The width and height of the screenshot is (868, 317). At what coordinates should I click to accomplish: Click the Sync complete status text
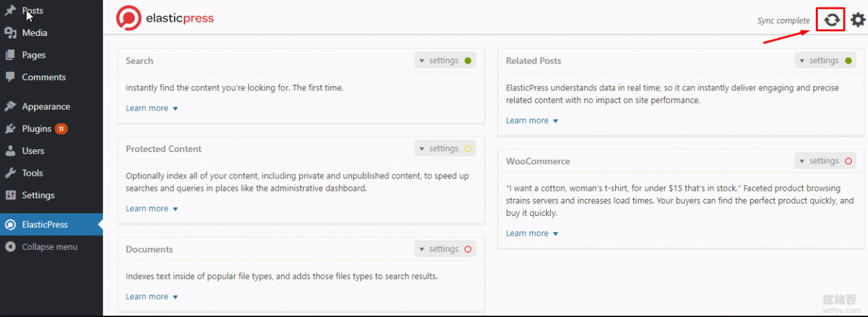pos(783,20)
